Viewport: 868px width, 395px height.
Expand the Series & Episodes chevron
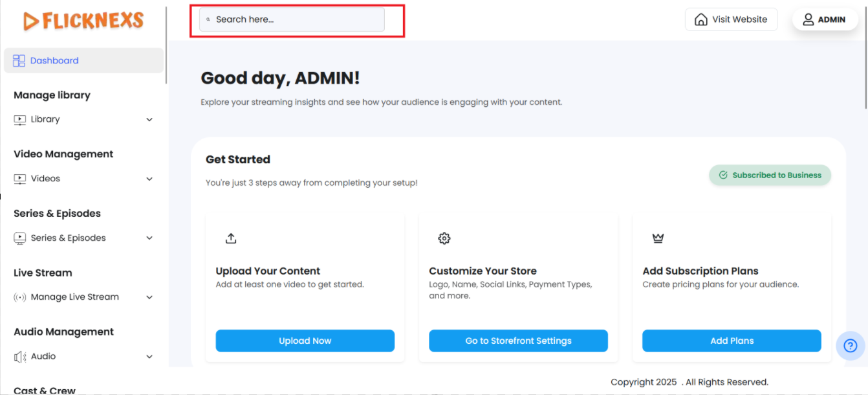149,238
